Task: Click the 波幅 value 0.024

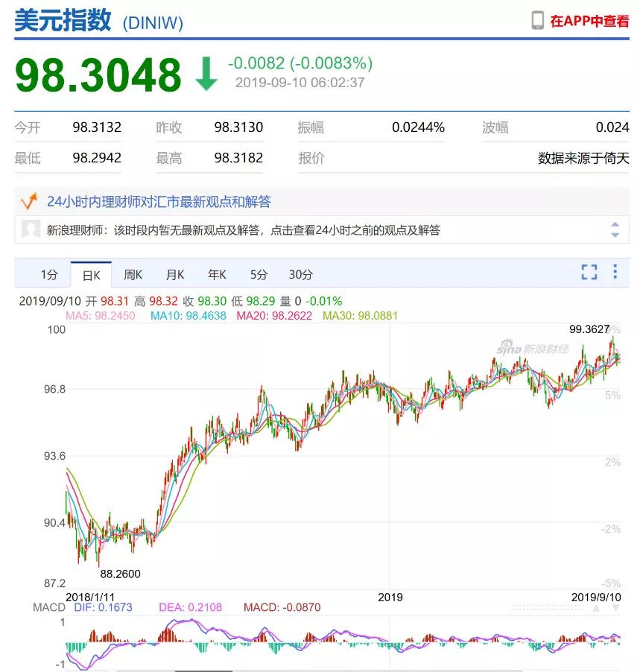Action: [x=612, y=127]
